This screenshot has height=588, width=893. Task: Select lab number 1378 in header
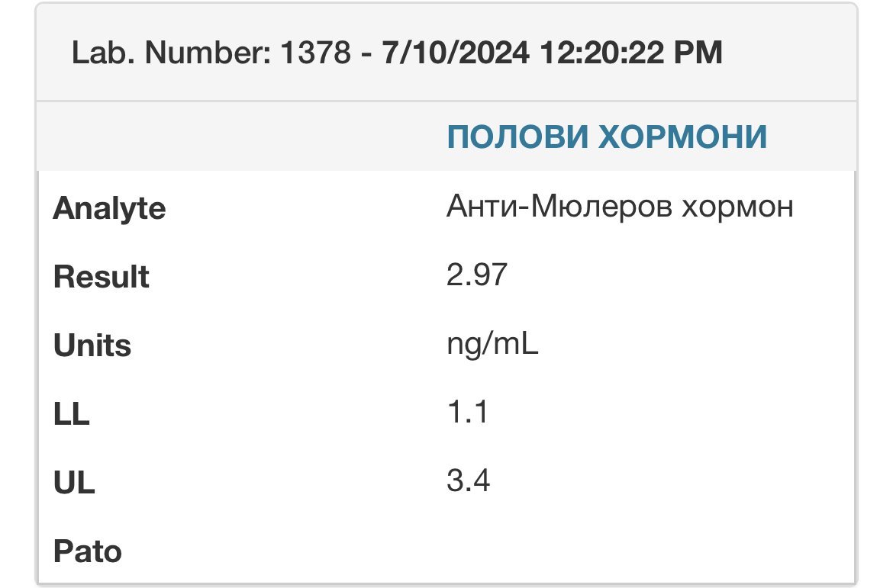(314, 53)
